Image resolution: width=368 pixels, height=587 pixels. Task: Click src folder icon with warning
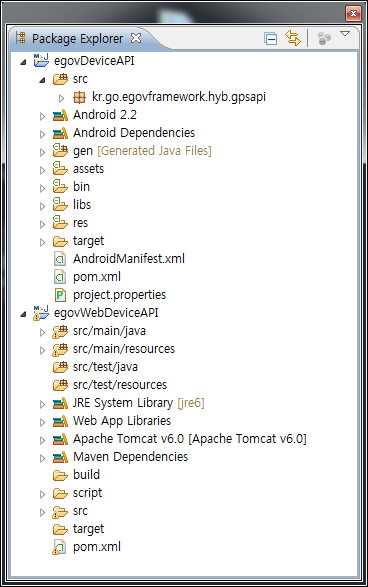coord(60,512)
